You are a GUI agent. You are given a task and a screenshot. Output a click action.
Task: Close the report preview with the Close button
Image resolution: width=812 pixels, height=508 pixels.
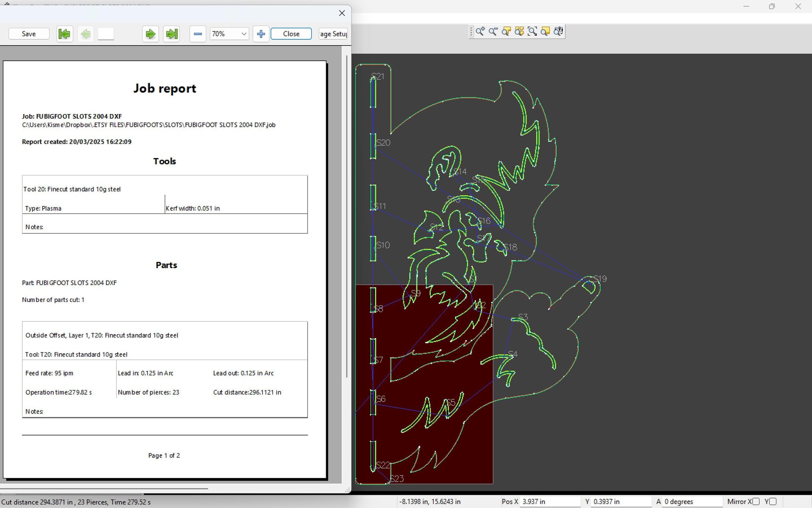coord(291,33)
